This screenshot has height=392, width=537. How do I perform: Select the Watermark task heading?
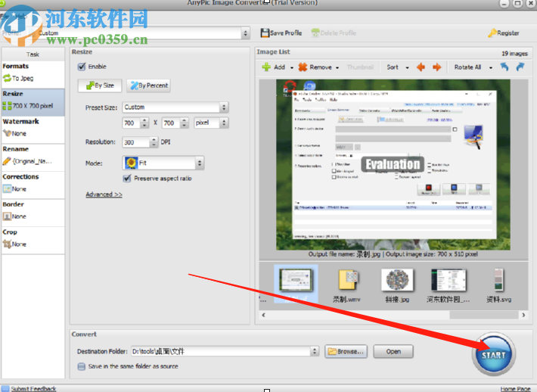(x=21, y=121)
